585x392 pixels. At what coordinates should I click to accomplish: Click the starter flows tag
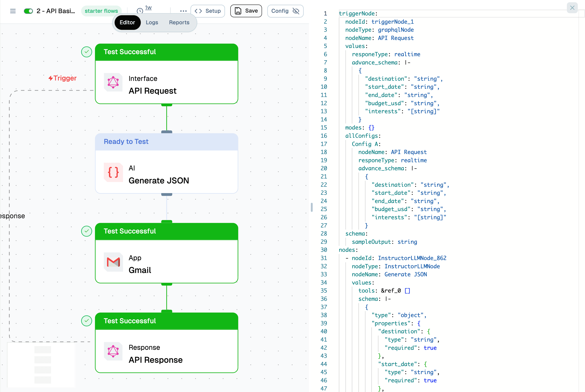101,11
